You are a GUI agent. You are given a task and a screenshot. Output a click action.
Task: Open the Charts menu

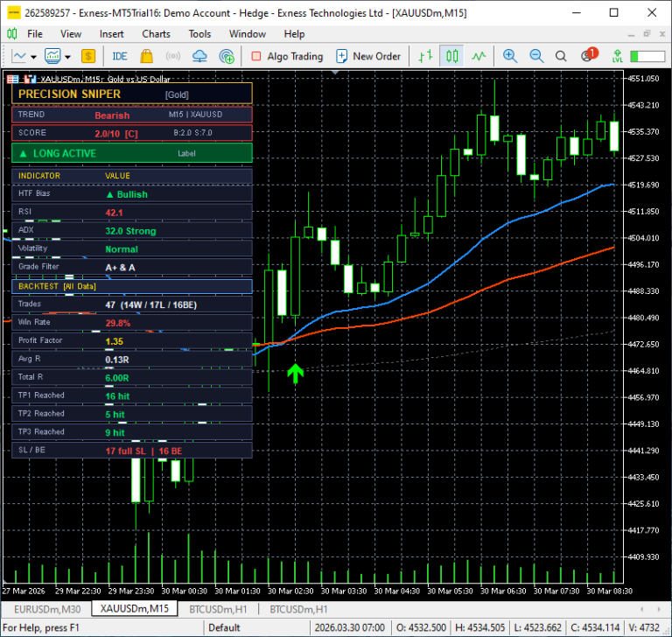pyautogui.click(x=156, y=34)
